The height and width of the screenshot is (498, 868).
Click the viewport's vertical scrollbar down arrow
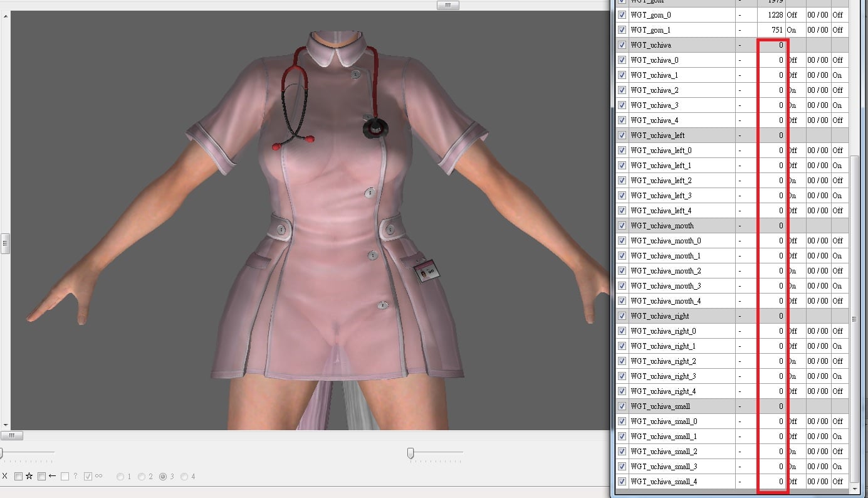(x=5, y=425)
